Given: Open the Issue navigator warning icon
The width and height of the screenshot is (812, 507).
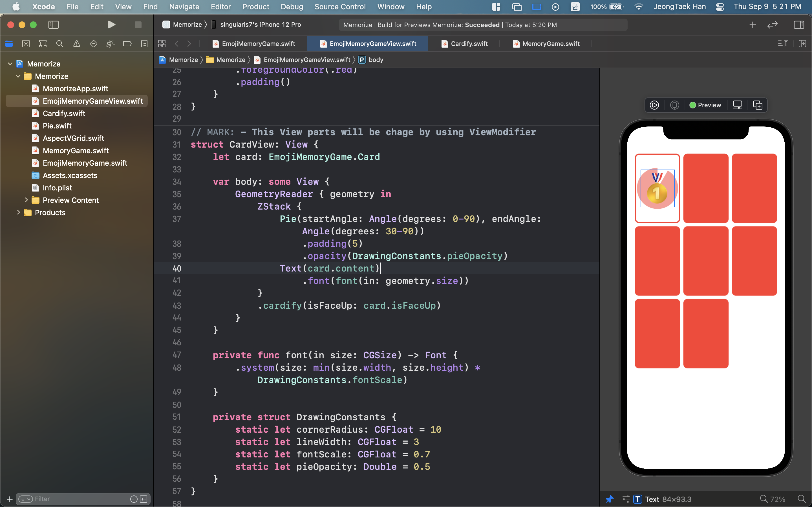Looking at the screenshot, I should point(76,44).
